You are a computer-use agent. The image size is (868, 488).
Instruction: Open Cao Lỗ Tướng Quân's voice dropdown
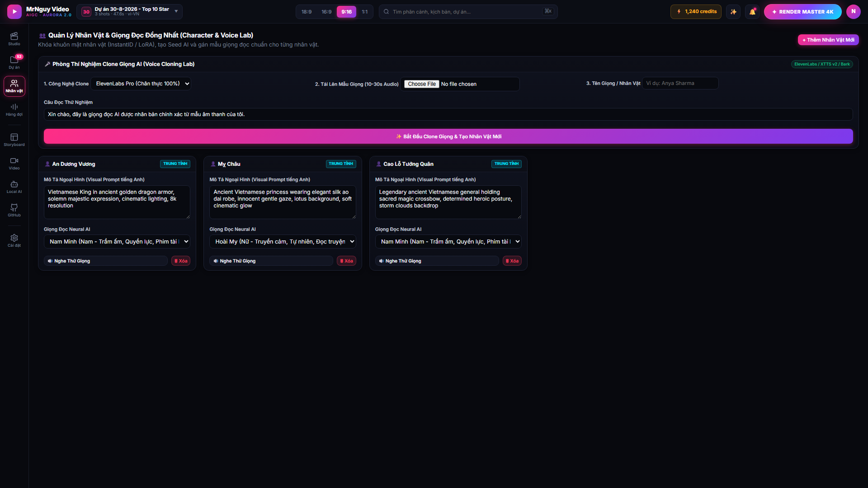click(x=448, y=242)
